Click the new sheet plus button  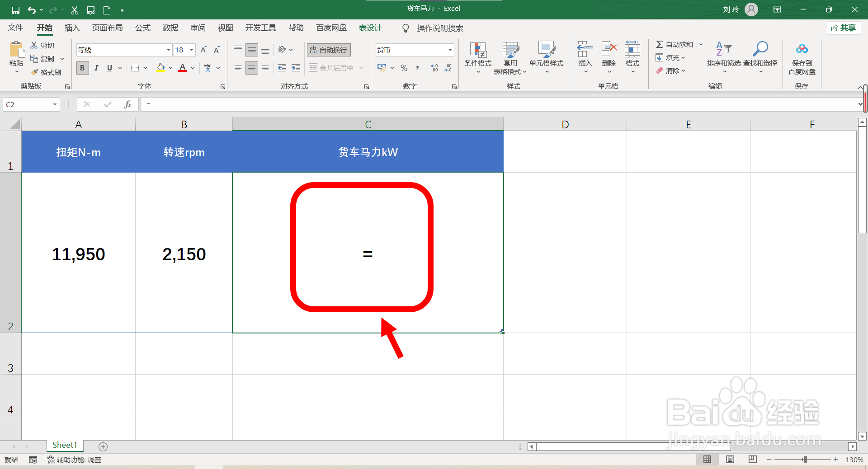(x=103, y=446)
